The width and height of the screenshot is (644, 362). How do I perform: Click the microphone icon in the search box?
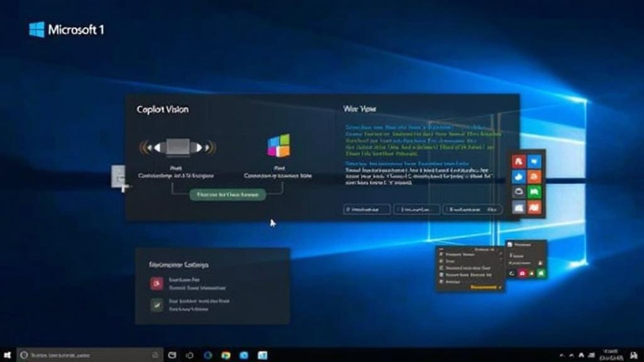coord(155,355)
